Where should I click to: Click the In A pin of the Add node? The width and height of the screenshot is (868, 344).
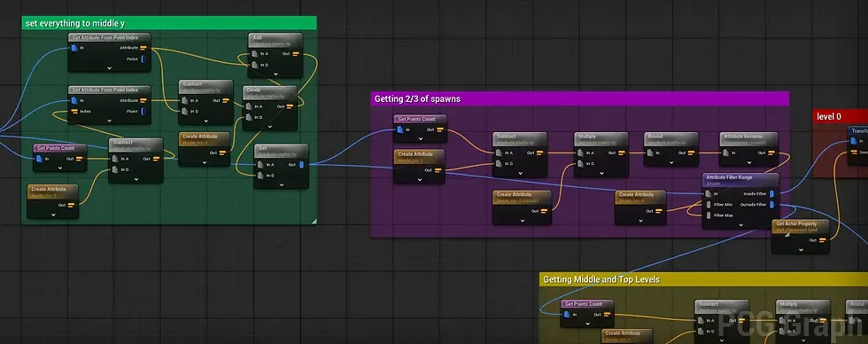pyautogui.click(x=254, y=54)
